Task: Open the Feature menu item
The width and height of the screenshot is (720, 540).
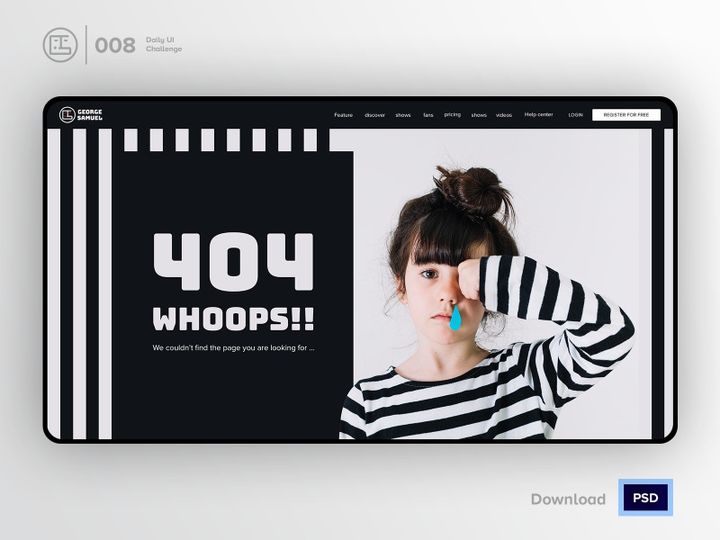Action: pos(343,115)
